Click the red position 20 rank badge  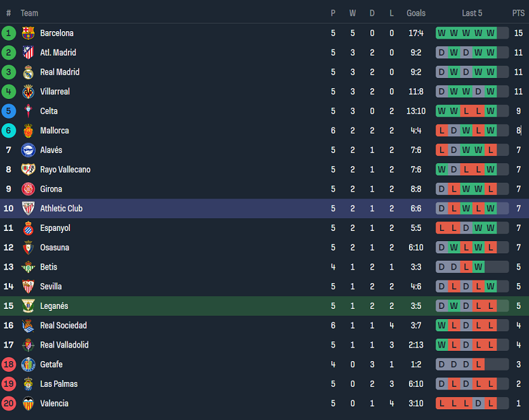click(x=9, y=404)
